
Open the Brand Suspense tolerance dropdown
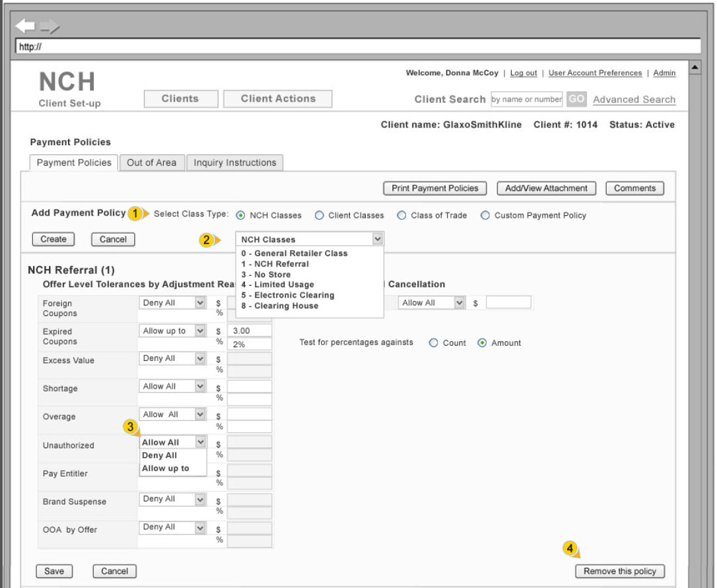[200, 500]
